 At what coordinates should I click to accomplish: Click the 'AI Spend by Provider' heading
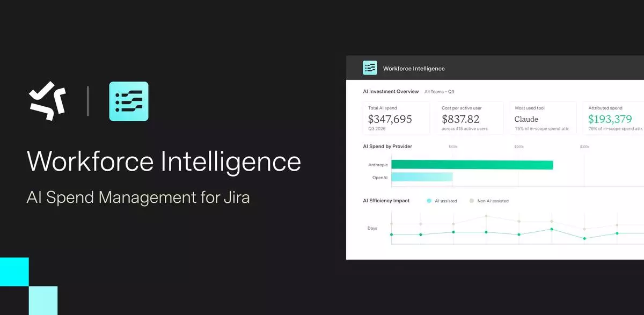[x=387, y=146]
